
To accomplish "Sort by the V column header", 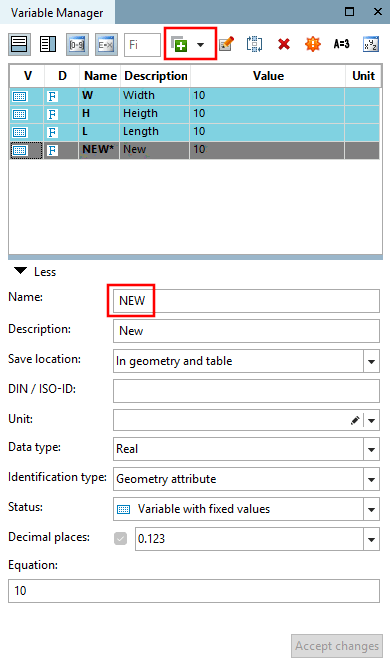I will point(26,76).
